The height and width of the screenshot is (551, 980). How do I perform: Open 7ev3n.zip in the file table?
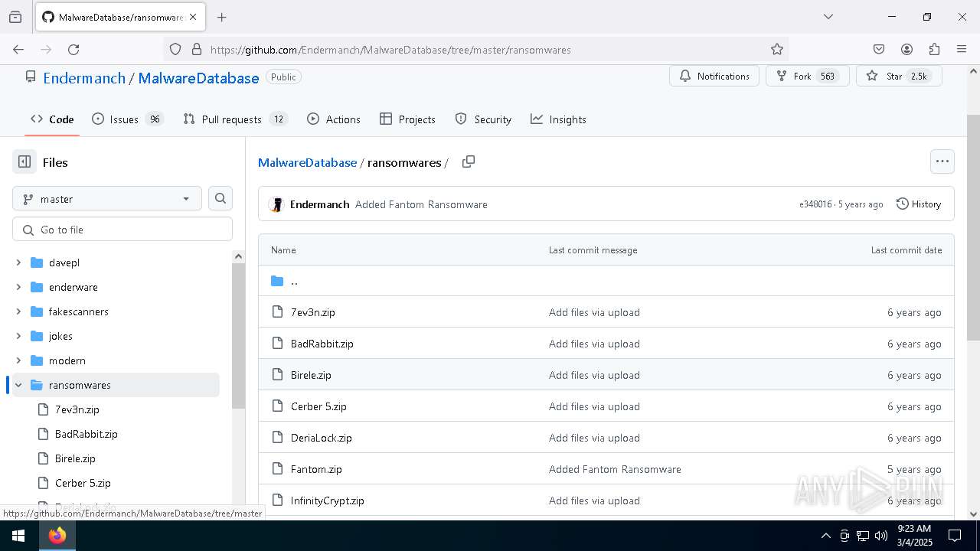(312, 312)
